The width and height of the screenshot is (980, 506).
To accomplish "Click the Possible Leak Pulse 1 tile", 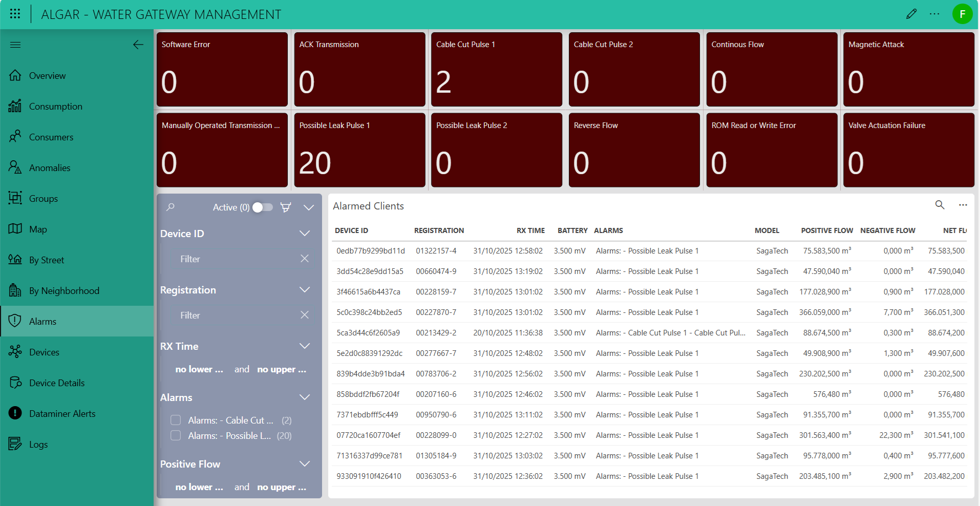I will tap(359, 150).
